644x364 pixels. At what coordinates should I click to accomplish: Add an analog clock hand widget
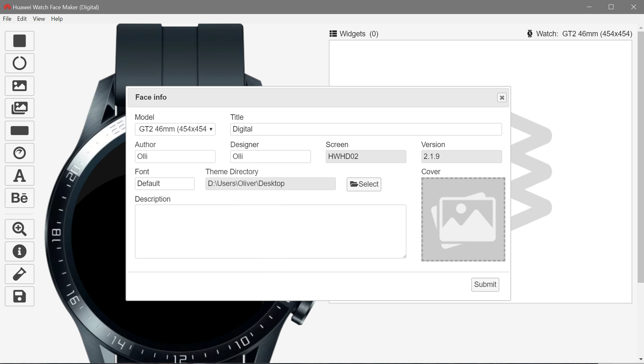[x=19, y=153]
